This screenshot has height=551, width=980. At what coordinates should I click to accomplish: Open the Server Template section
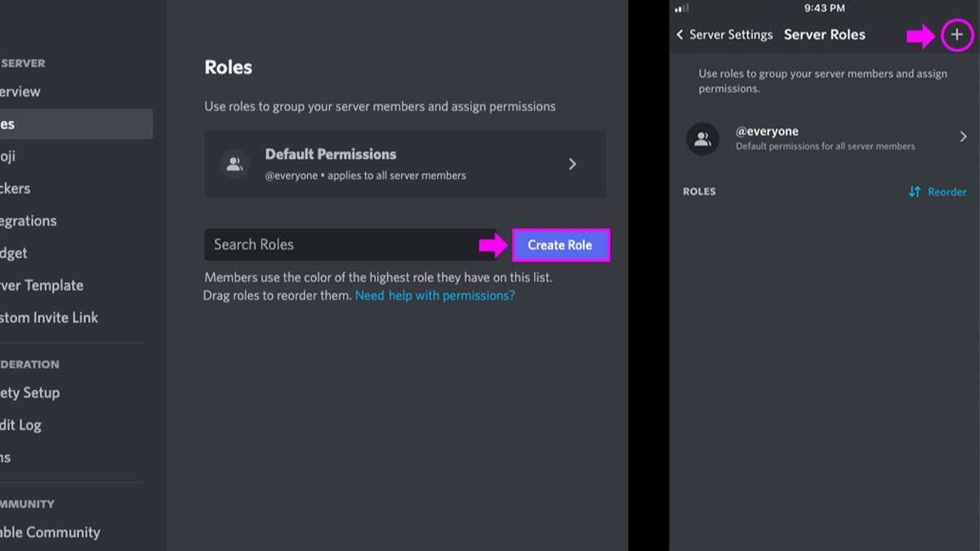[41, 285]
